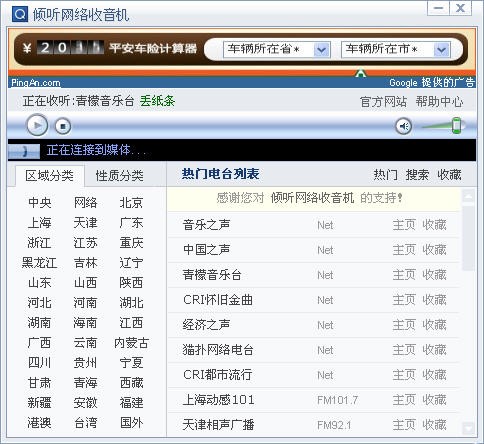Play station CRI怀旧金曲

click(x=218, y=300)
